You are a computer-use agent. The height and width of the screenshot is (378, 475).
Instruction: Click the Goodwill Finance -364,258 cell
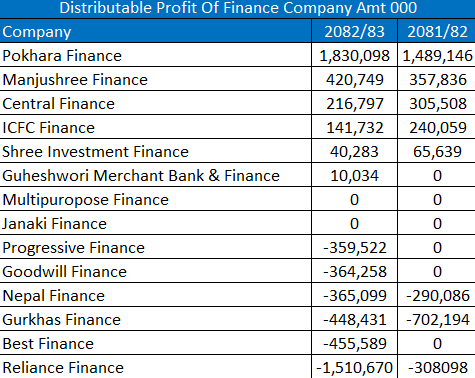pyautogui.click(x=354, y=271)
